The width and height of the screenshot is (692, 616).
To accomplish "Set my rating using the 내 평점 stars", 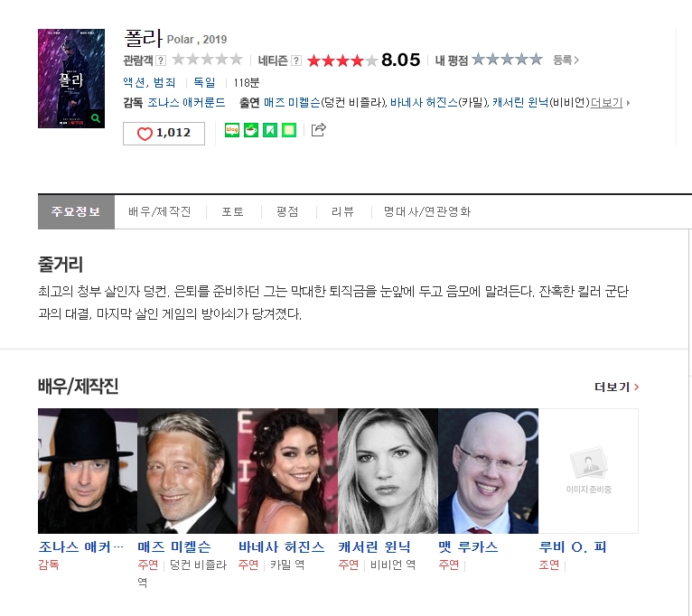I will pyautogui.click(x=507, y=60).
